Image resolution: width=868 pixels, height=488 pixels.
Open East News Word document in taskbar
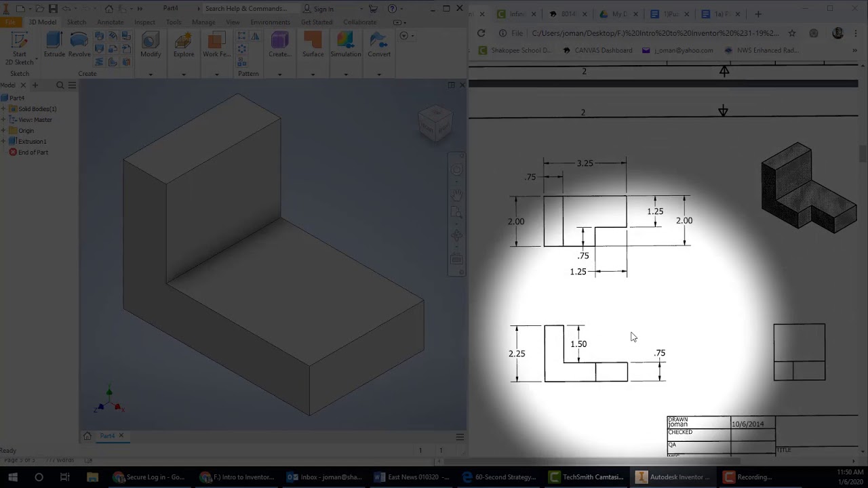(x=412, y=477)
